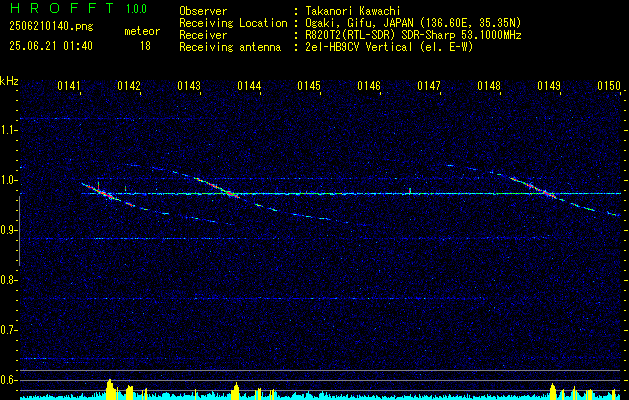Click the name Takanori Kawachi
This screenshot has height=400, width=629.
351,11
